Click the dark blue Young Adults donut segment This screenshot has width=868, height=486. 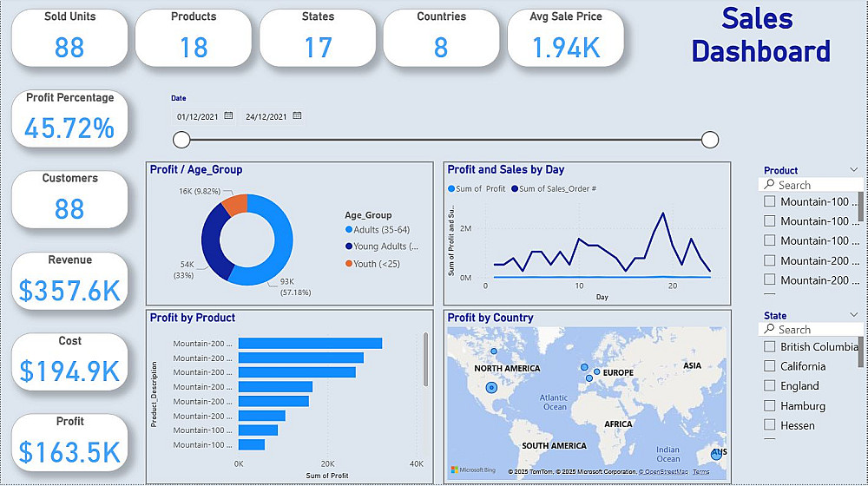pyautogui.click(x=212, y=244)
